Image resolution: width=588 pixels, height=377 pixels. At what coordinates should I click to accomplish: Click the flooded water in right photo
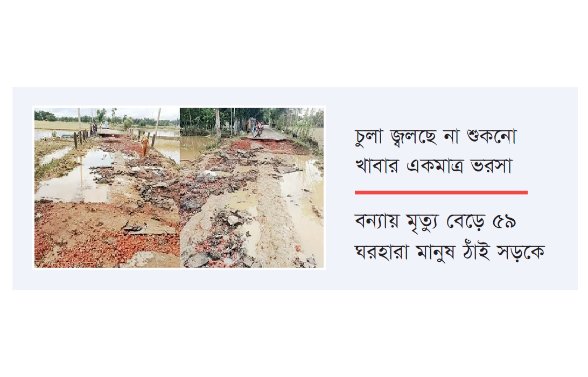197,147
